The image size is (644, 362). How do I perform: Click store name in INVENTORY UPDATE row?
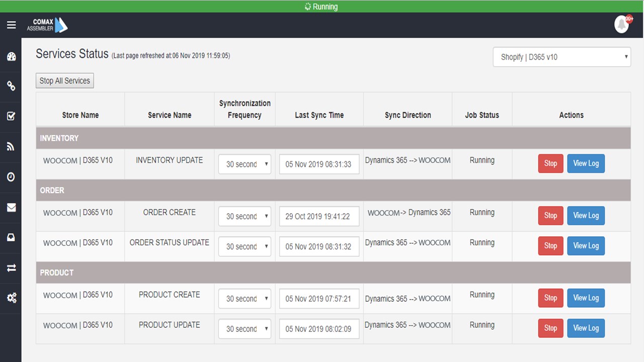coord(78,160)
